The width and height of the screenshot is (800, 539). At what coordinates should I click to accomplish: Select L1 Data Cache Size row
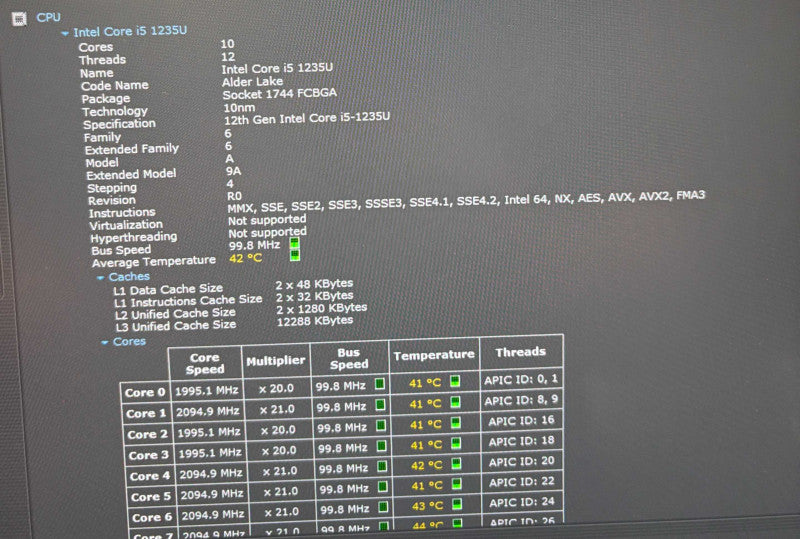click(x=233, y=287)
